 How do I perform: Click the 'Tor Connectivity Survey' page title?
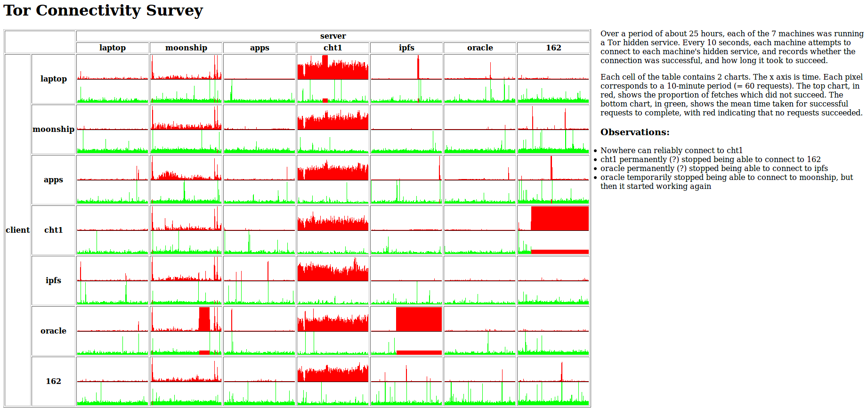click(103, 10)
